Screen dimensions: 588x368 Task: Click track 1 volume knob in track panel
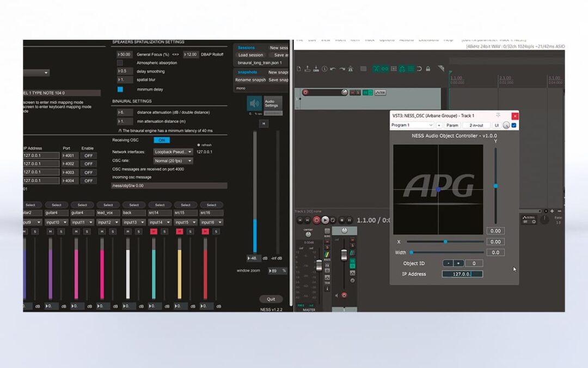tap(344, 92)
